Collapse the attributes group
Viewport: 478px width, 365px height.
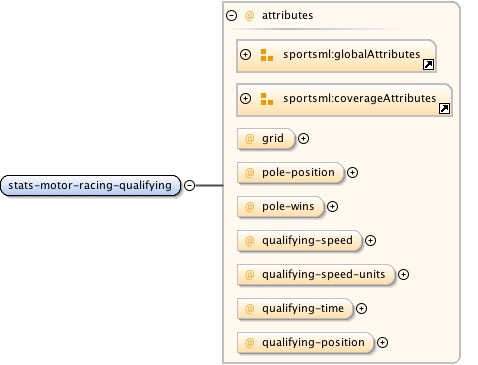(x=231, y=15)
